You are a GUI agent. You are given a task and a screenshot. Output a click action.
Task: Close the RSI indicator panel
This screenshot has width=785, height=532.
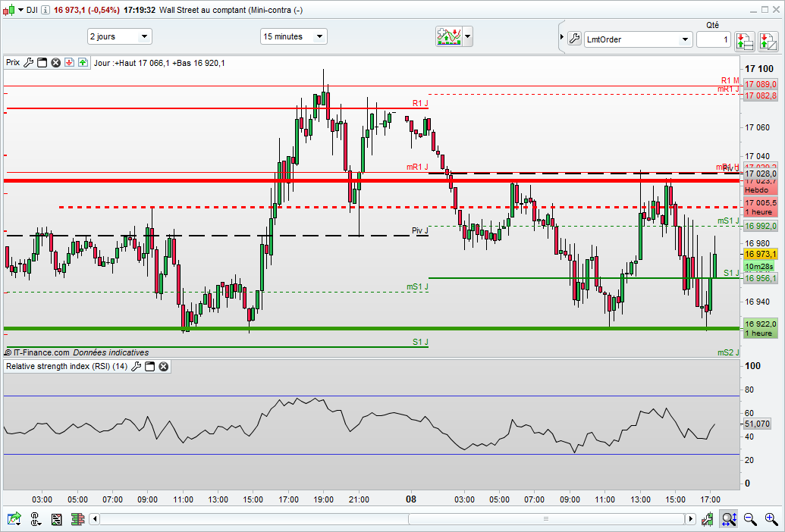click(x=163, y=367)
